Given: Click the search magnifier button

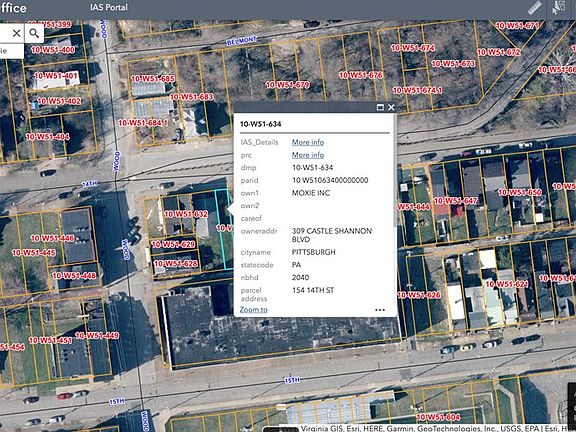Looking at the screenshot, I should point(34,33).
